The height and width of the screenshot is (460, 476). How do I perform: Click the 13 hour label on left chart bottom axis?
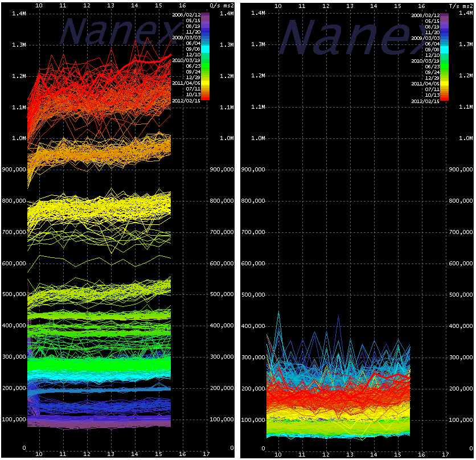[x=110, y=454]
